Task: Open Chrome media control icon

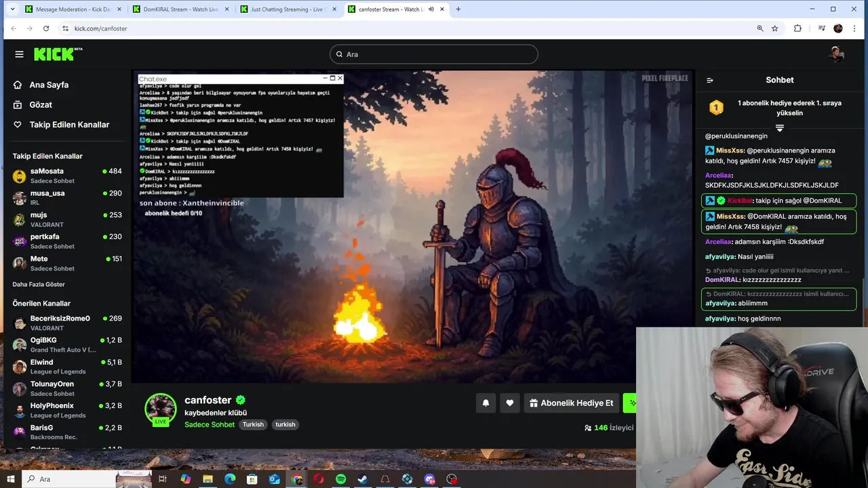Action: tap(821, 28)
